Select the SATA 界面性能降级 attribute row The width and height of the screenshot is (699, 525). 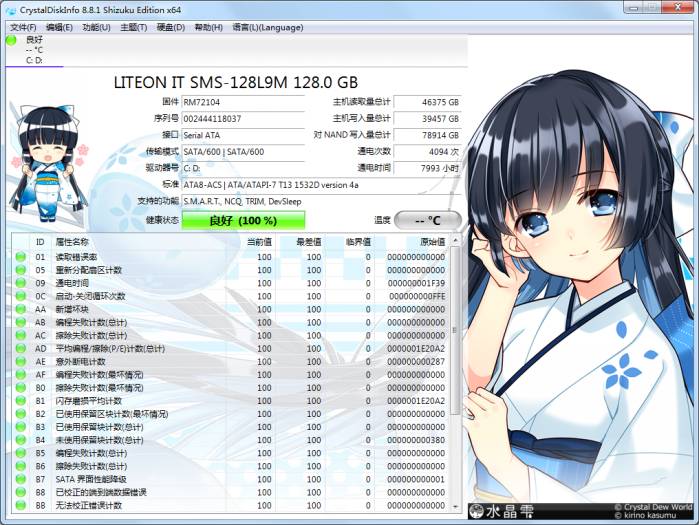(231, 479)
